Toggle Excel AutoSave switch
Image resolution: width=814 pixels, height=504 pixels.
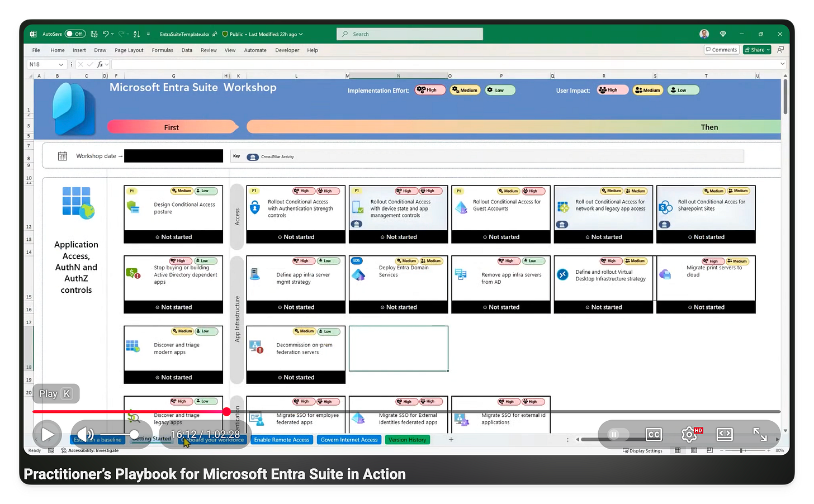pos(75,34)
